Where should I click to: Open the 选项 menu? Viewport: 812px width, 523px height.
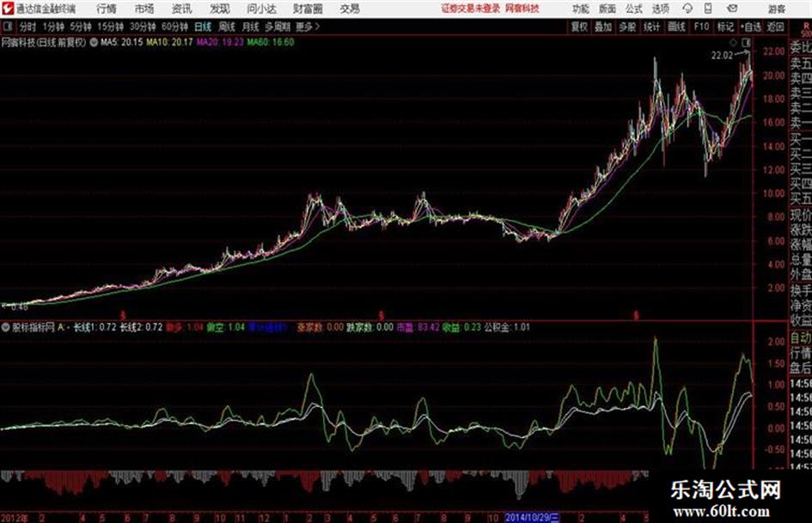pyautogui.click(x=661, y=9)
